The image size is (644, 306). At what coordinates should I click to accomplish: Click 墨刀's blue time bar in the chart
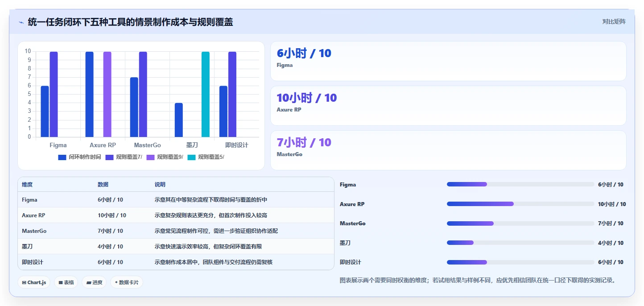[178, 120]
